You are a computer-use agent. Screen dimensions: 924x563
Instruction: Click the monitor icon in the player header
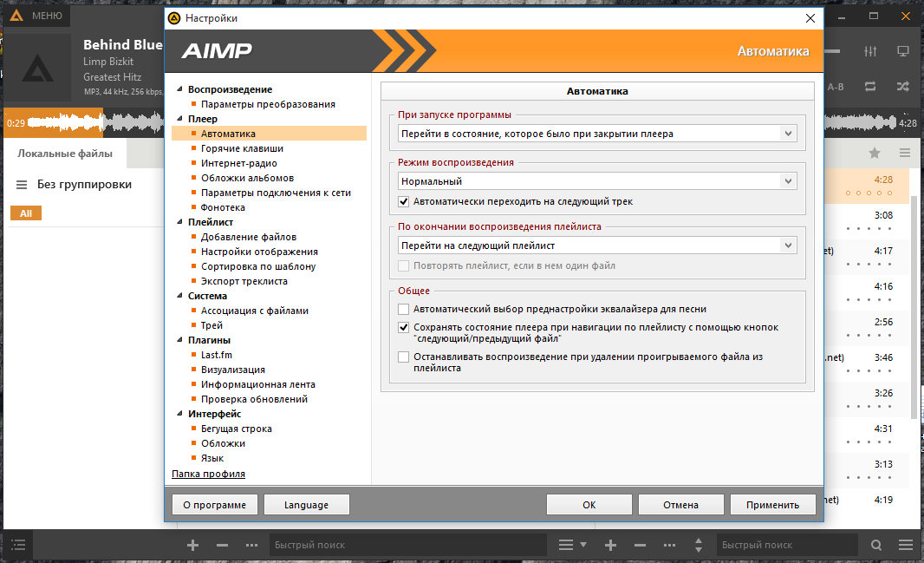tap(903, 51)
